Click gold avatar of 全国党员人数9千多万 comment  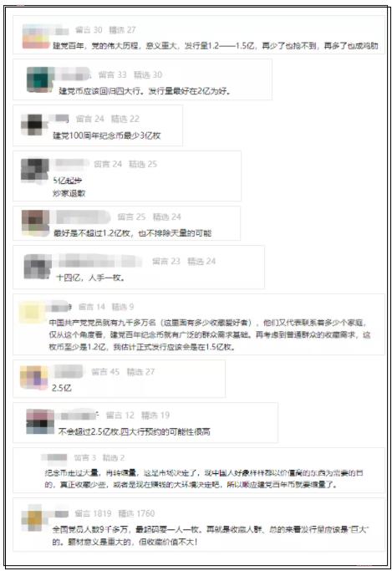coord(34,518)
